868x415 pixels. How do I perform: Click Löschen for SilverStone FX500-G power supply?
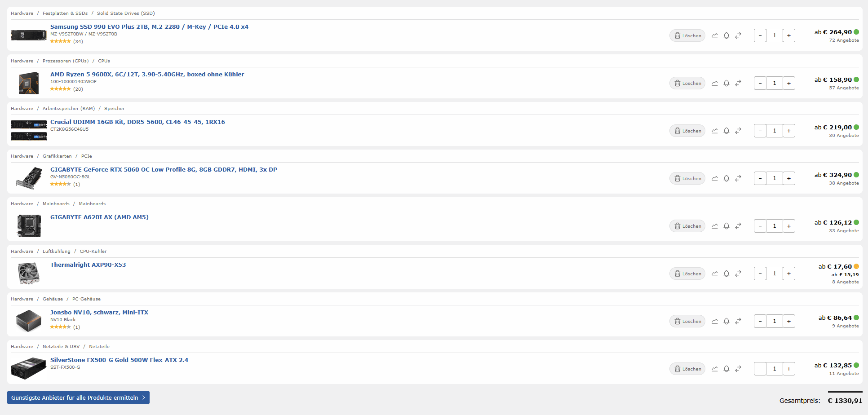pos(687,369)
